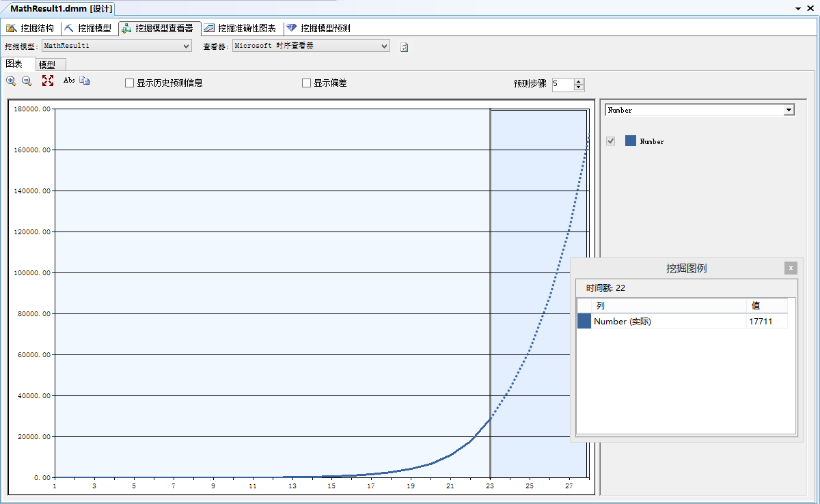Zoom in on the time series chart
Viewport: 820px width, 504px height.
coord(11,81)
